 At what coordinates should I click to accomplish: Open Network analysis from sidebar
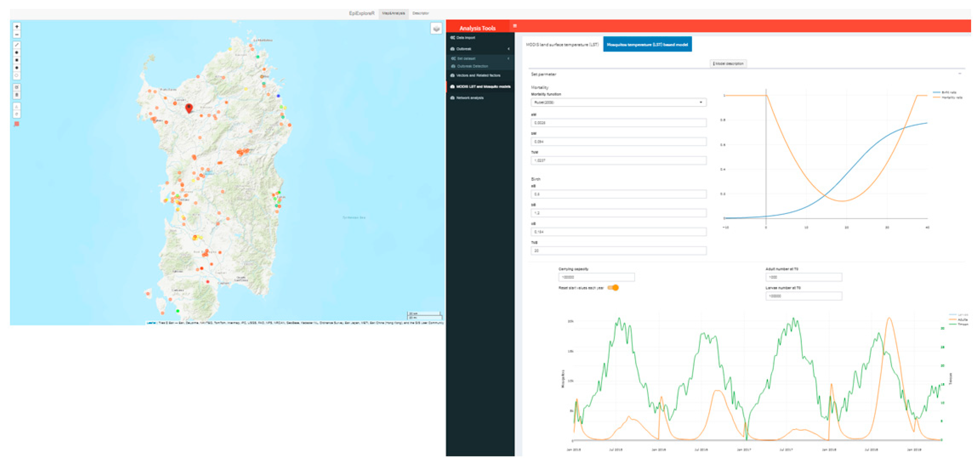pyautogui.click(x=470, y=98)
